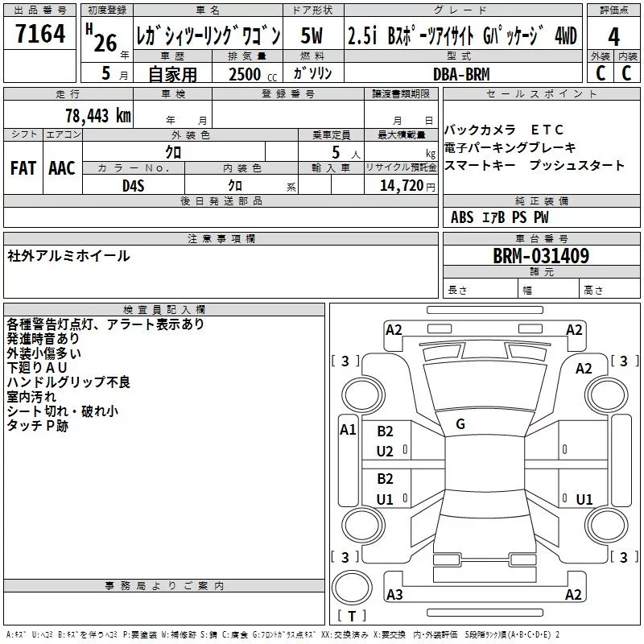The image size is (644, 644).
Task: Click displacement value 2500 cc
Action: click(253, 74)
